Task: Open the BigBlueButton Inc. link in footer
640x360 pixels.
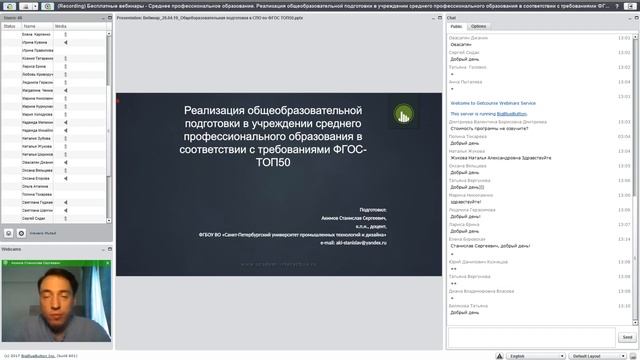Action: coord(38,356)
